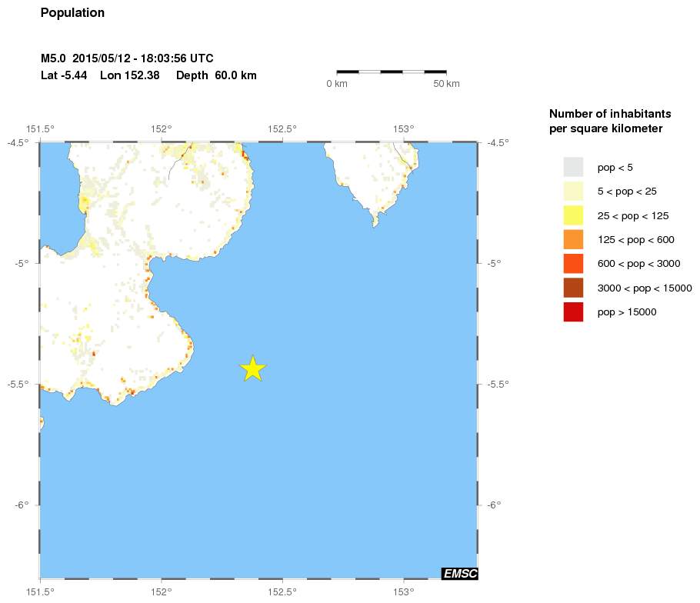The height and width of the screenshot is (603, 700).
Task: Pick the '3000 < pop < 15000' brown swatch
Action: [573, 288]
